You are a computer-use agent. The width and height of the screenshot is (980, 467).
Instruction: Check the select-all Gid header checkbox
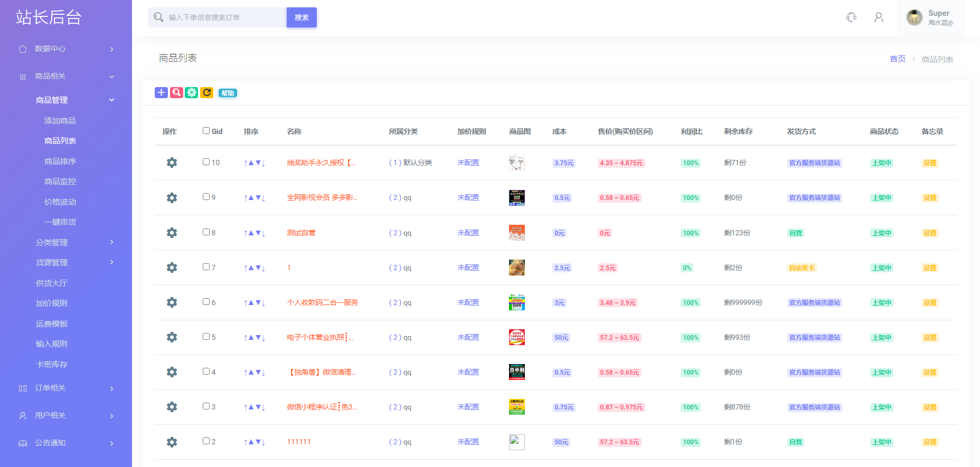[x=206, y=131]
